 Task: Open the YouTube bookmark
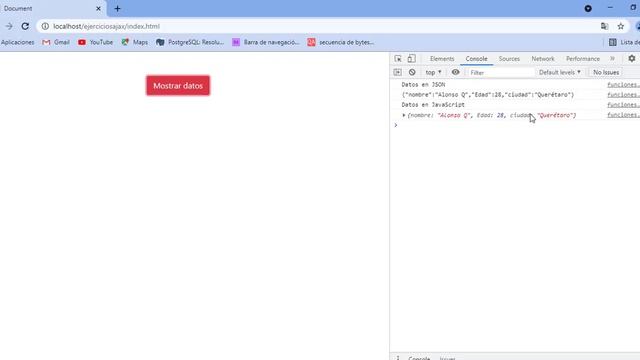(96, 42)
